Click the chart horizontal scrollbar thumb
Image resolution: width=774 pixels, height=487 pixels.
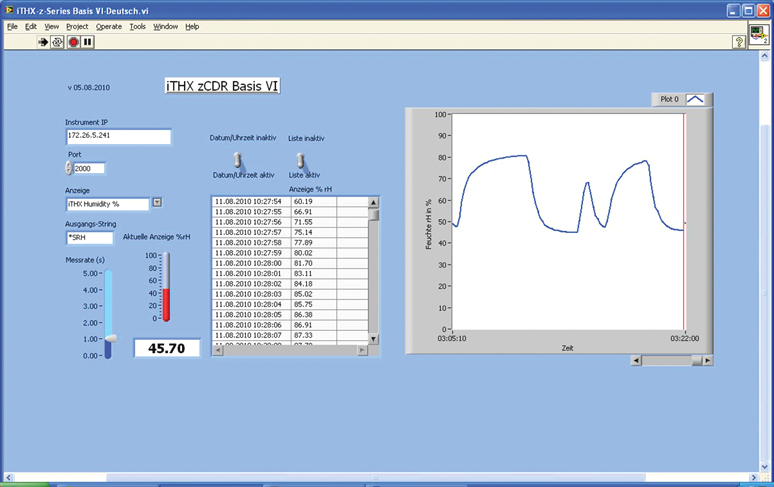coord(697,361)
